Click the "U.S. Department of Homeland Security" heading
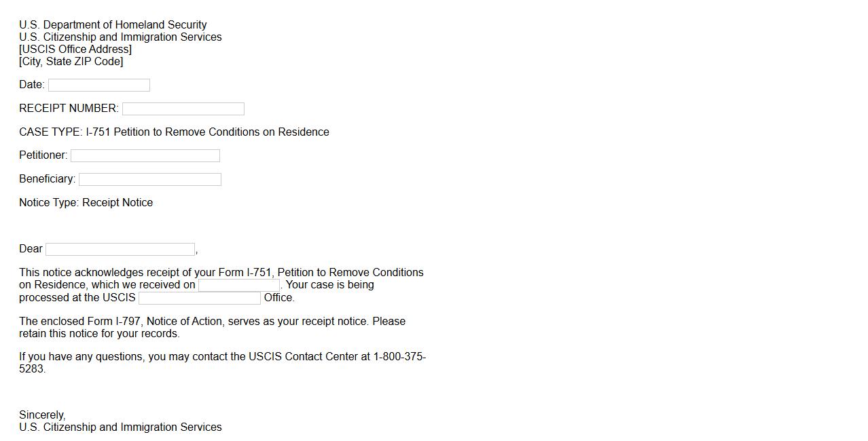 point(113,25)
